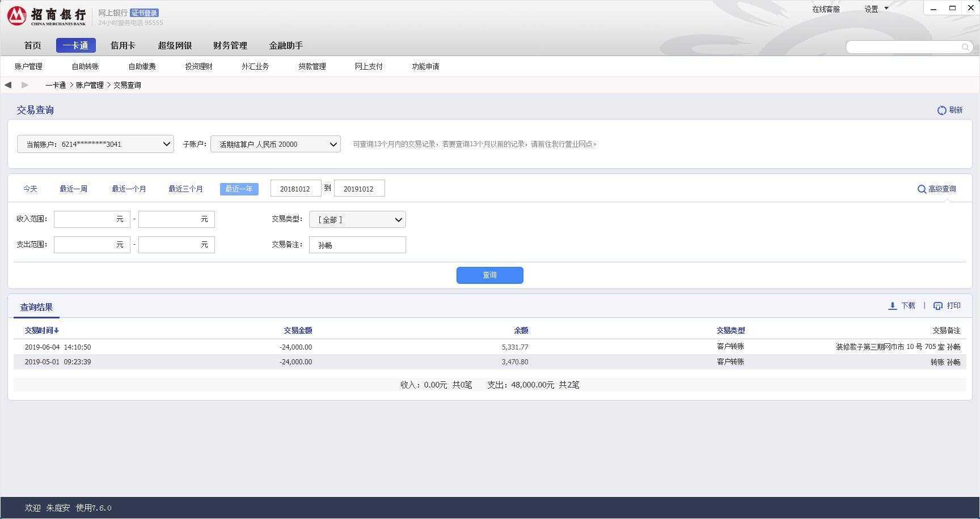Click the magnifier icon for 高级查询
The height and width of the screenshot is (519, 980).
click(x=922, y=189)
